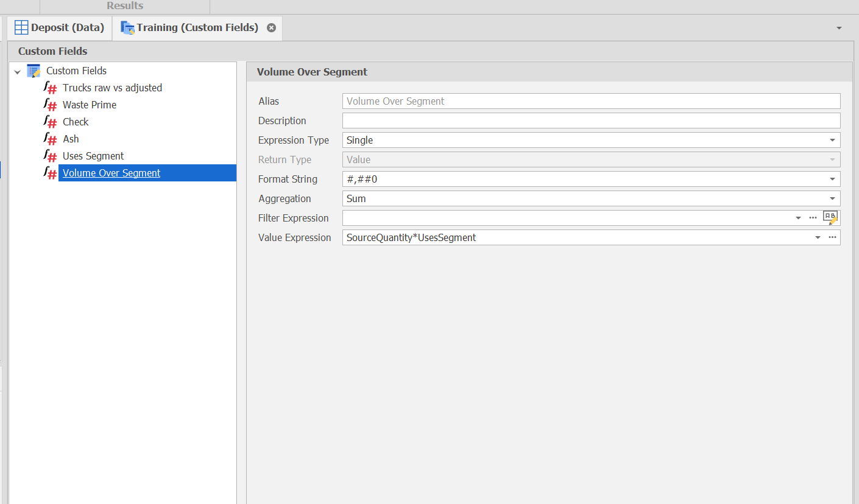
Task: Click into the Description text field
Action: tap(591, 121)
